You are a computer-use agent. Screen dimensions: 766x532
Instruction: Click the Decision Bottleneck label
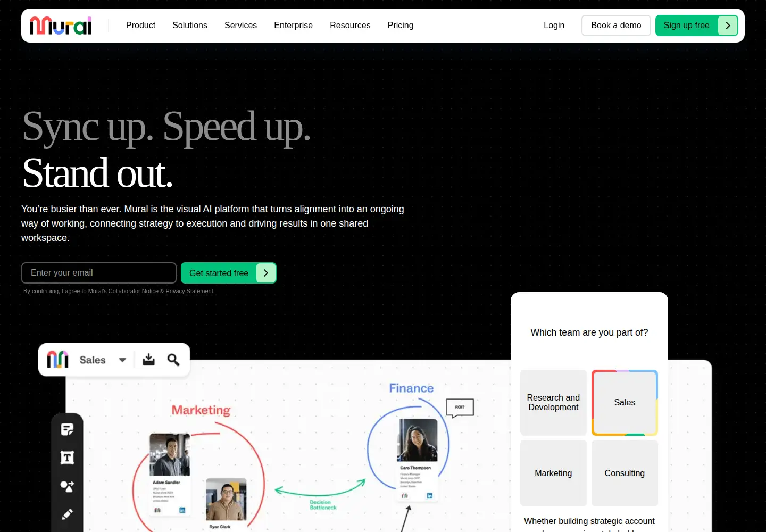tap(323, 505)
